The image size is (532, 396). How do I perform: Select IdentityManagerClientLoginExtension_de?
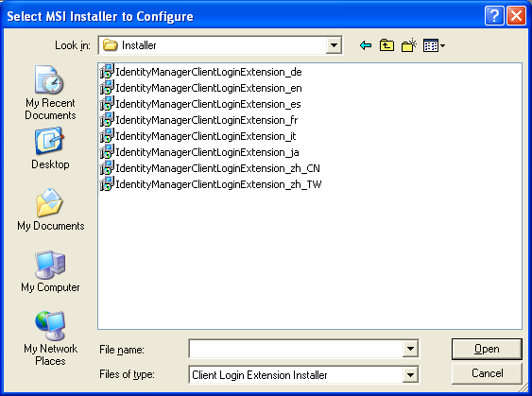(209, 72)
